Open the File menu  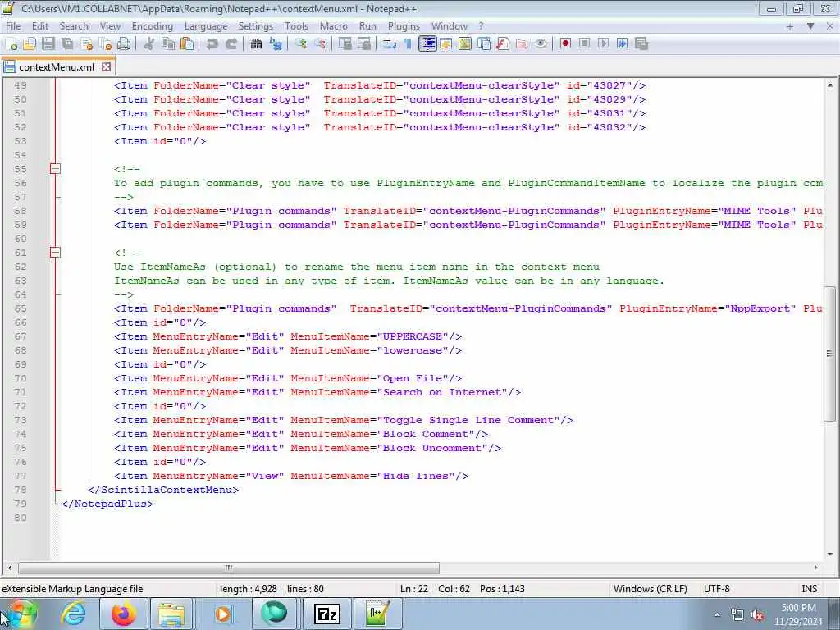(13, 26)
